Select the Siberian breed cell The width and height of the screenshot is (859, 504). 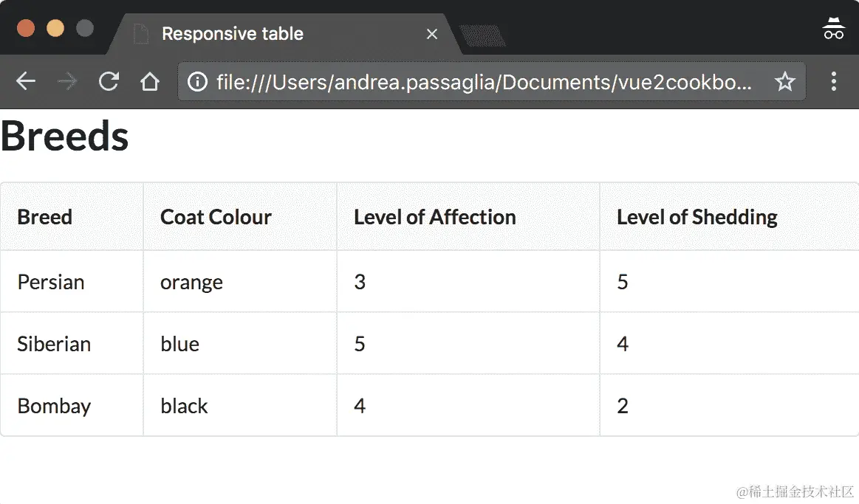(x=54, y=344)
